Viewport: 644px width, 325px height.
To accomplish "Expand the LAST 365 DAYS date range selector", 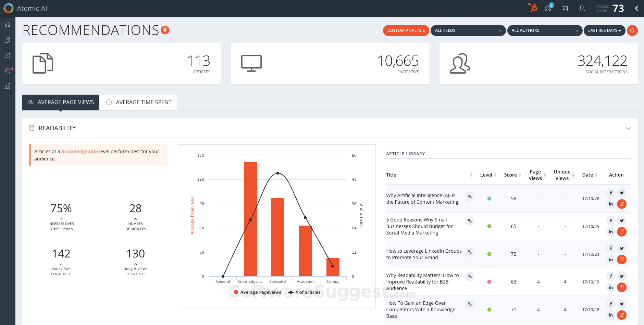I will [604, 31].
